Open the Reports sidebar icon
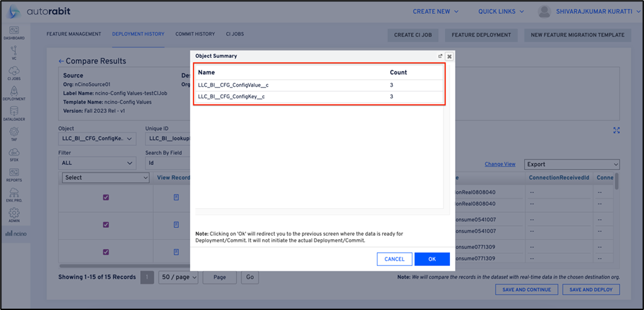The width and height of the screenshot is (644, 310). (x=14, y=175)
